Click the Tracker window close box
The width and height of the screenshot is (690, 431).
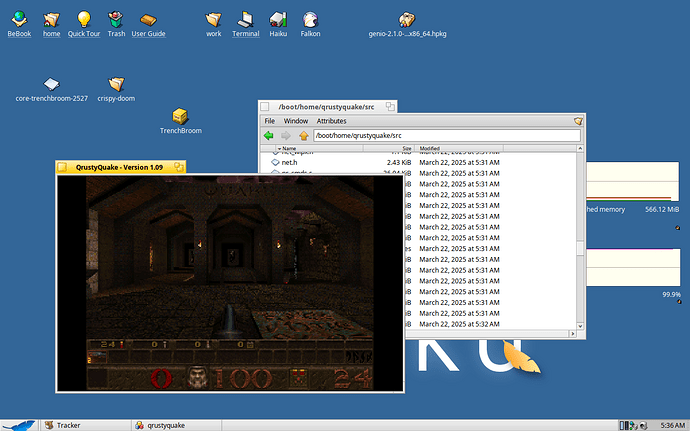pyautogui.click(x=264, y=107)
